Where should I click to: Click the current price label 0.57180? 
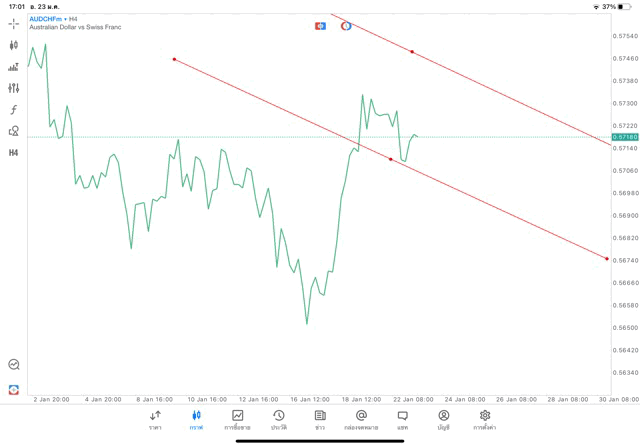(x=625, y=137)
